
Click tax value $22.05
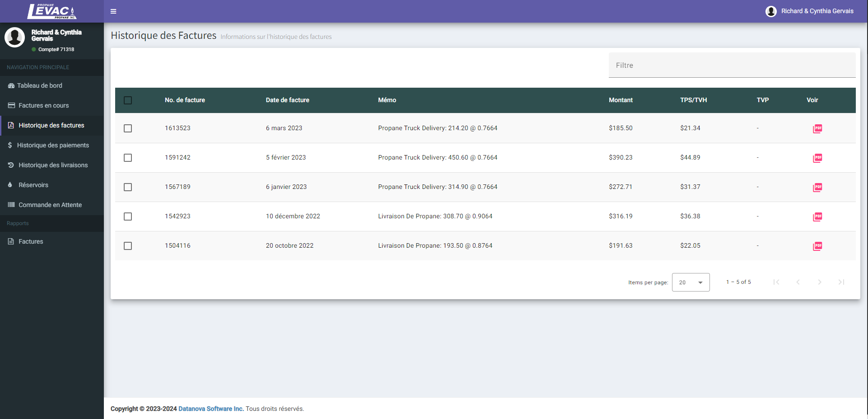(690, 245)
